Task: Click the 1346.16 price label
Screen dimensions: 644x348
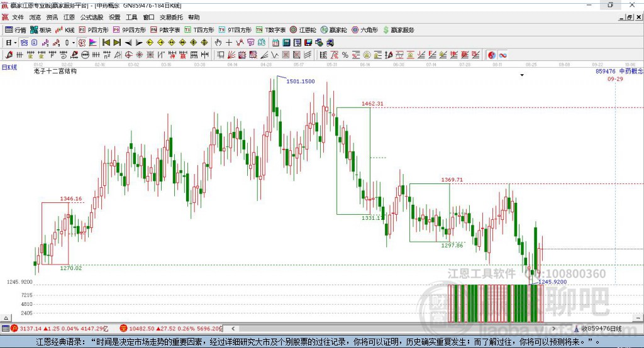Action: 70,198
